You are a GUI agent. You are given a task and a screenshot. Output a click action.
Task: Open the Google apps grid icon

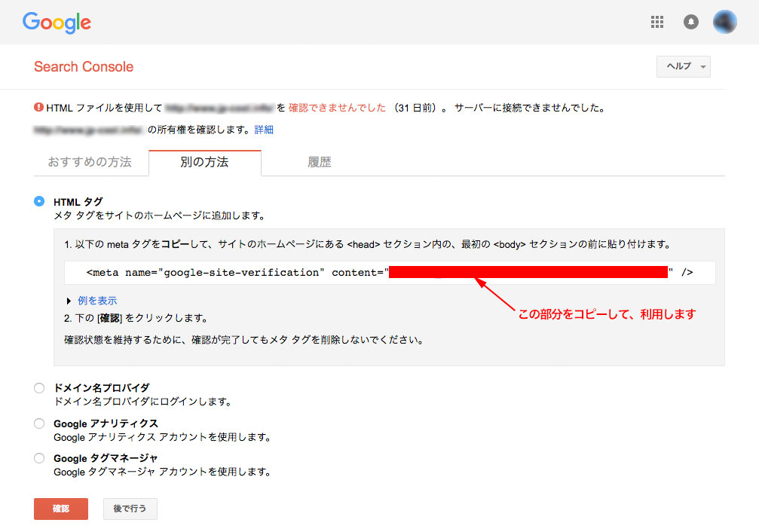(656, 22)
